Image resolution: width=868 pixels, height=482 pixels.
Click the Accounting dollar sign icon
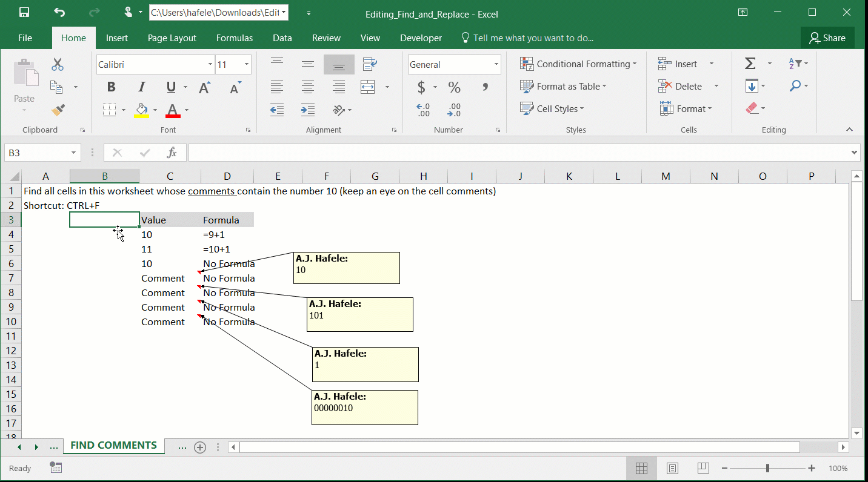tap(421, 87)
